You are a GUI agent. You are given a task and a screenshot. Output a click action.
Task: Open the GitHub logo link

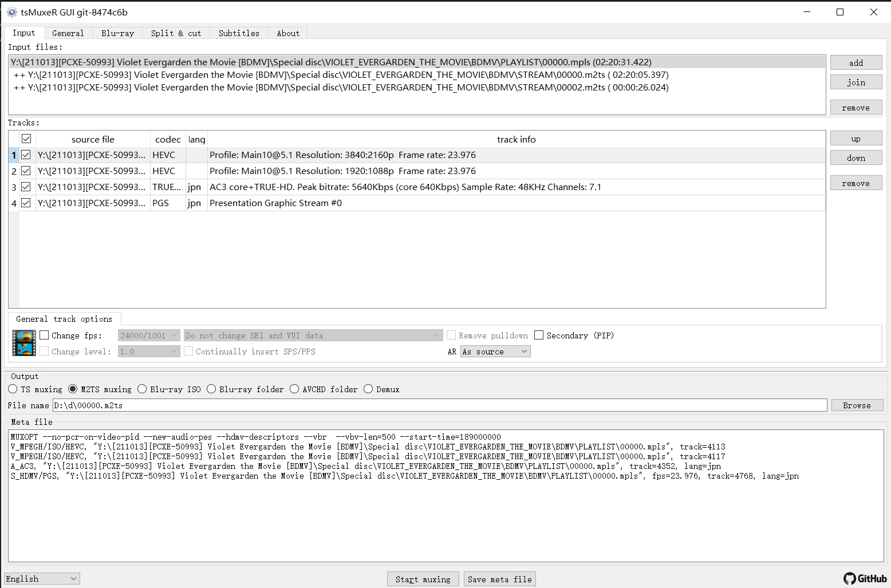865,578
